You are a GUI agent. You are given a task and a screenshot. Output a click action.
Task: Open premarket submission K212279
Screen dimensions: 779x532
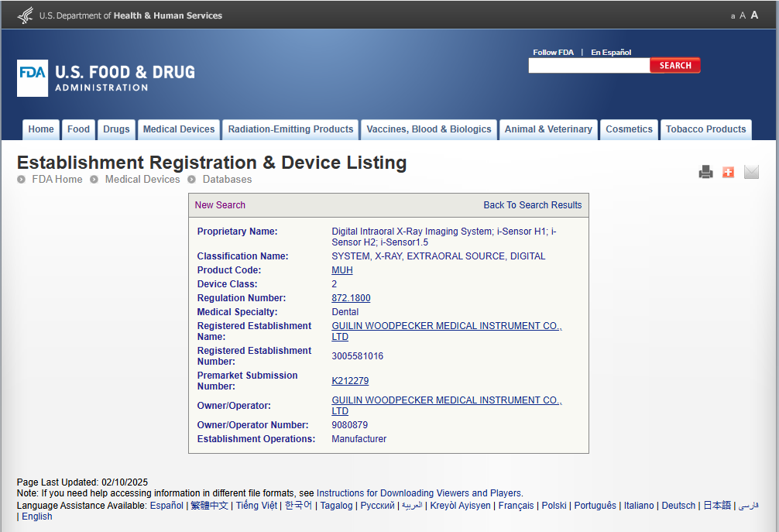pos(350,381)
